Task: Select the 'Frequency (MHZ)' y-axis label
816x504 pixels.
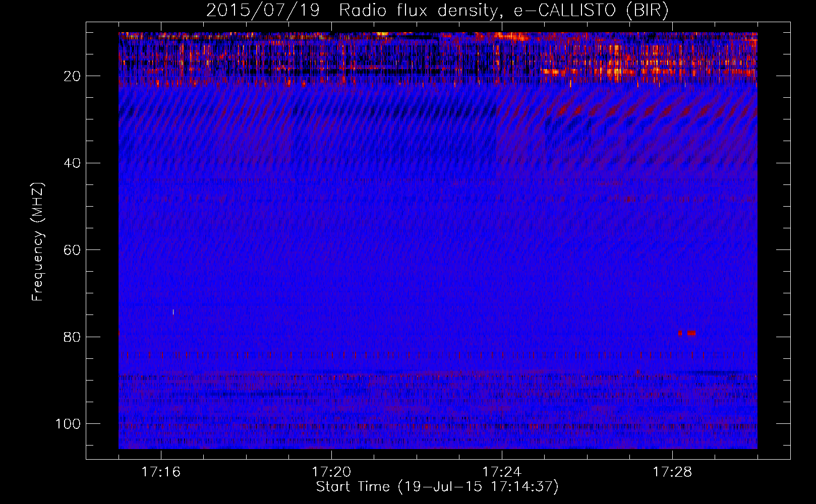Action: tap(38, 242)
